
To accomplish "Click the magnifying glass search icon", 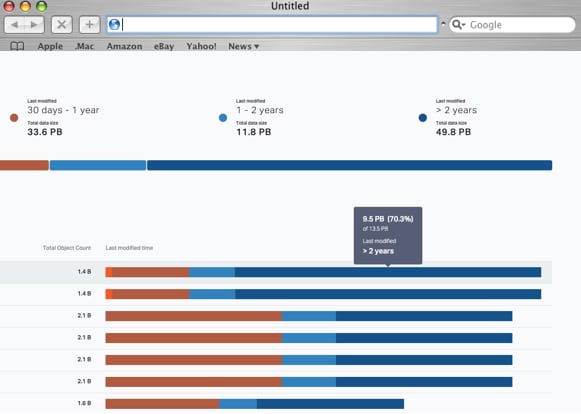I will pyautogui.click(x=456, y=24).
